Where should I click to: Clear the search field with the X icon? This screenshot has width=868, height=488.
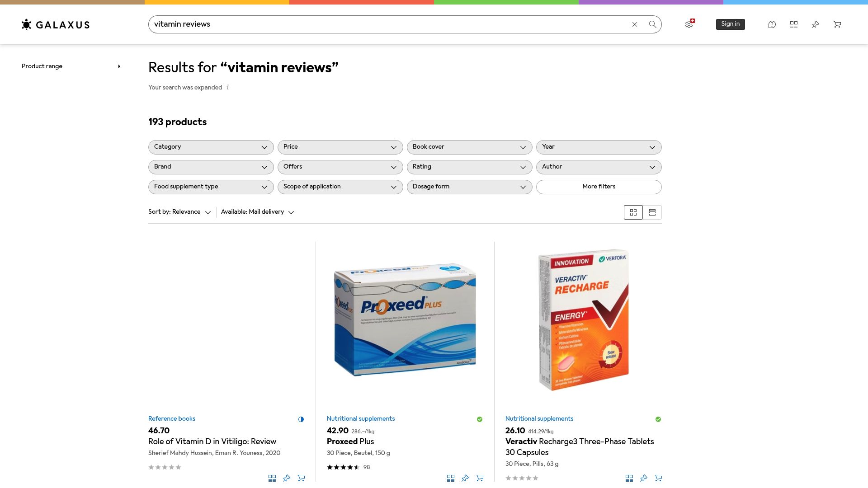(635, 24)
